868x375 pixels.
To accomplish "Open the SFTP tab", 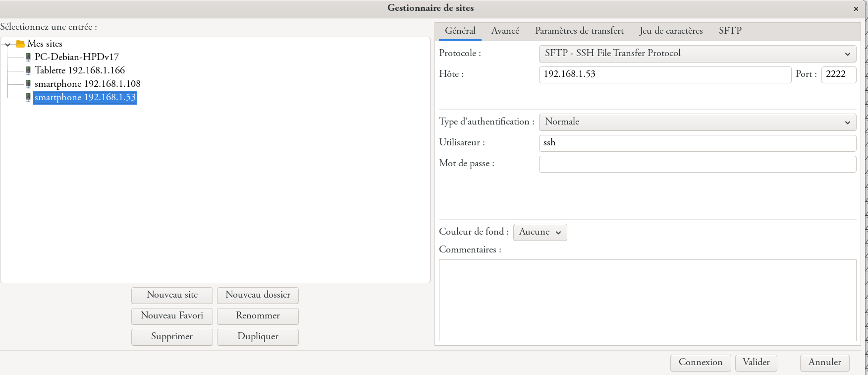I will click(730, 31).
